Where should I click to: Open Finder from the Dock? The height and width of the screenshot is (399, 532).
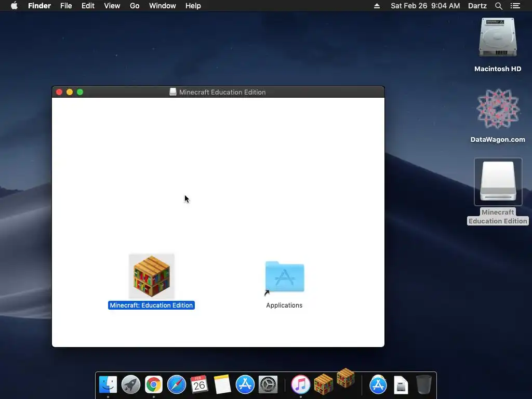[x=108, y=385]
